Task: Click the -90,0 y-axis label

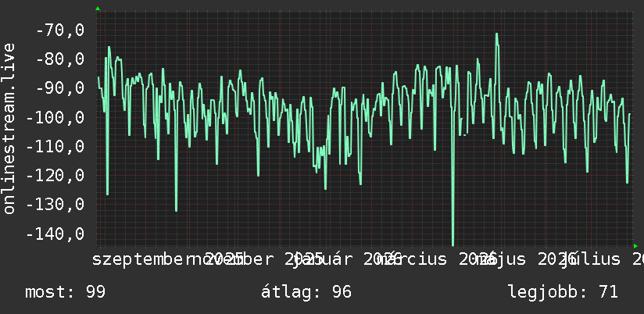Action: coord(60,87)
